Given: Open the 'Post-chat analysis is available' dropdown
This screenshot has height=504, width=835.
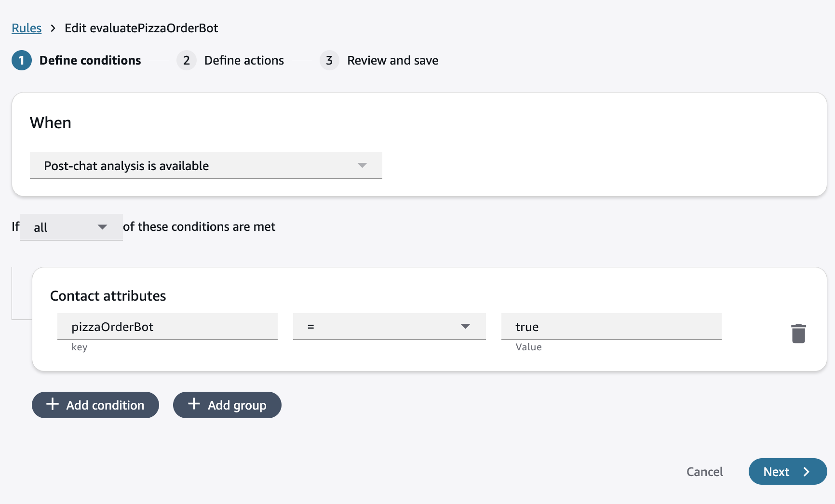Looking at the screenshot, I should [206, 166].
